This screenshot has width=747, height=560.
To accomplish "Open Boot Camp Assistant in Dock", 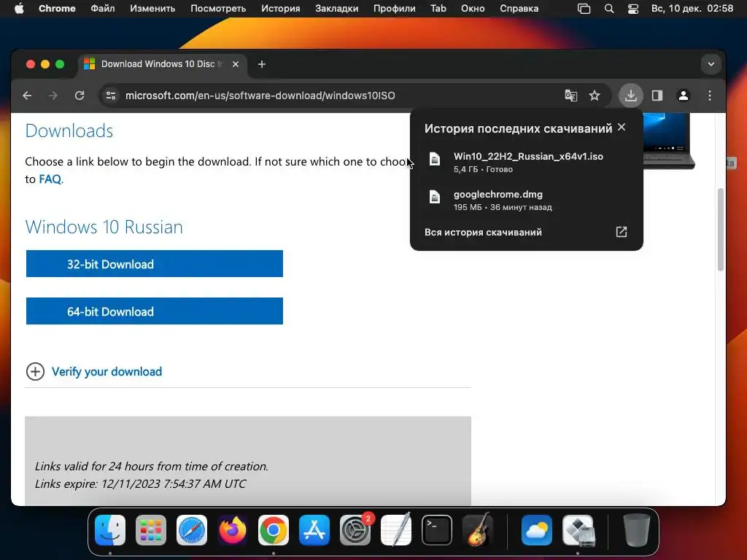I will coord(578,530).
